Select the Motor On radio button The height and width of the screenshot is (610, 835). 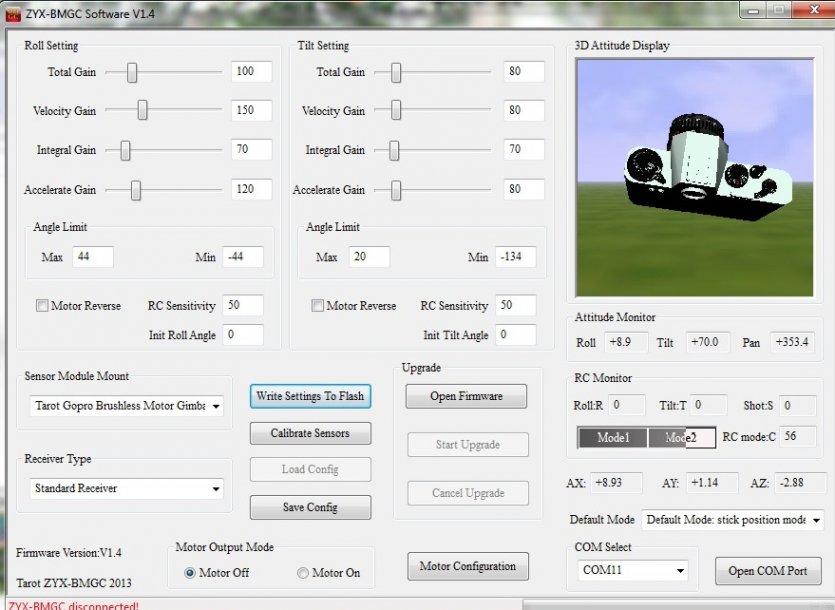303,573
